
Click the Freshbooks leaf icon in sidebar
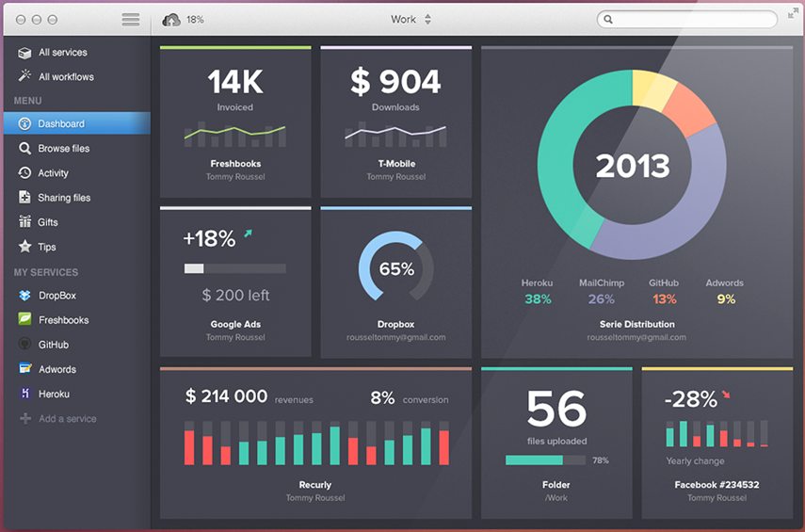(x=24, y=319)
